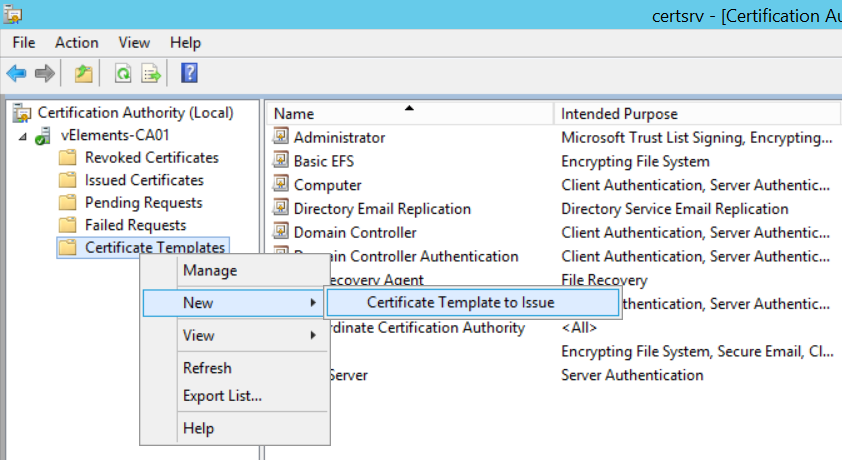The width and height of the screenshot is (842, 460).
Task: Click the certsrv title bar app icon
Action: pos(12,14)
